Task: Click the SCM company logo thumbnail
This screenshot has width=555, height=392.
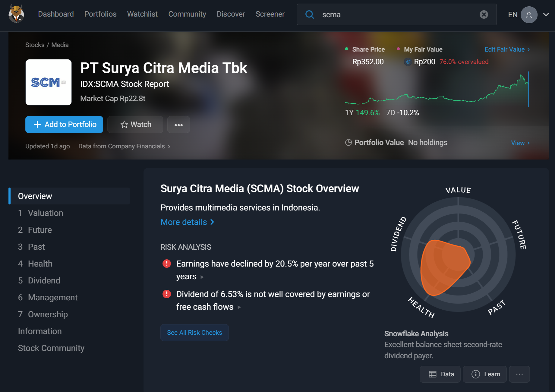Action: pyautogui.click(x=49, y=82)
